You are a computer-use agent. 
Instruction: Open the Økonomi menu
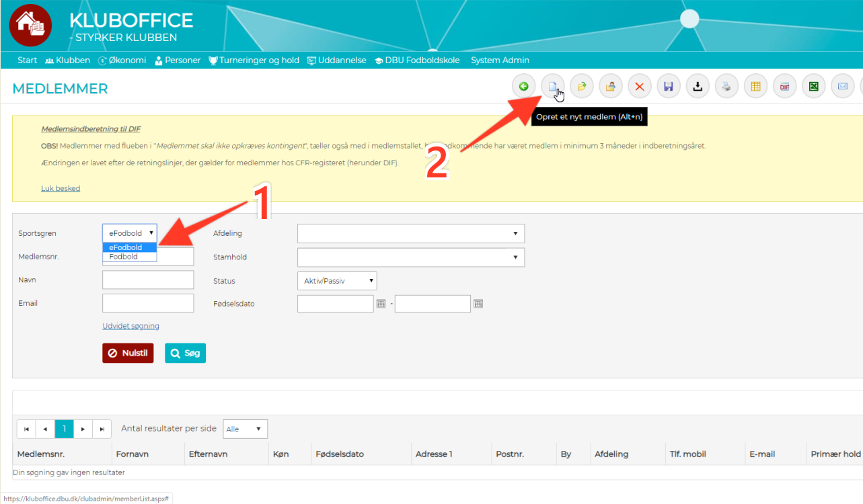(122, 60)
